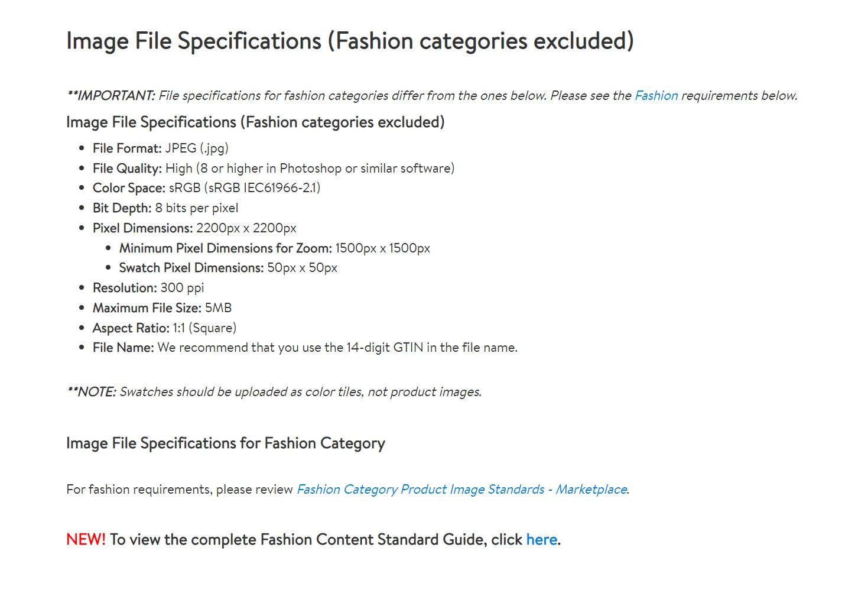Click the "Minimum Pixel Dimensions for Zoom" sub-bullet
This screenshot has height=596, width=868.
[274, 248]
